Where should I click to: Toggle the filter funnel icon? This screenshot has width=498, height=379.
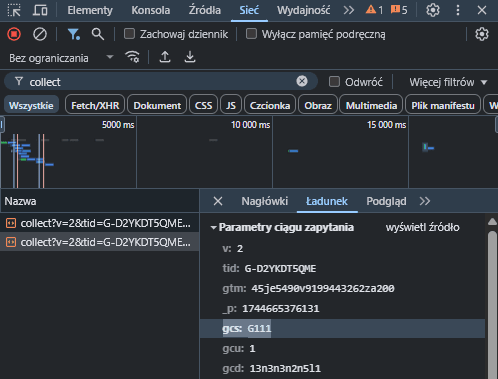(73, 34)
